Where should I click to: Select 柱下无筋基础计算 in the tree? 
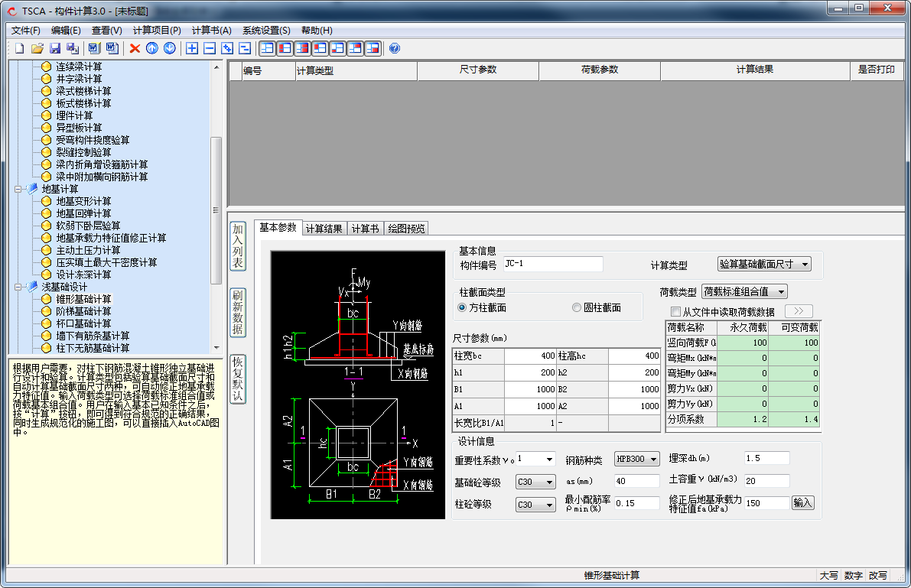[x=93, y=348]
